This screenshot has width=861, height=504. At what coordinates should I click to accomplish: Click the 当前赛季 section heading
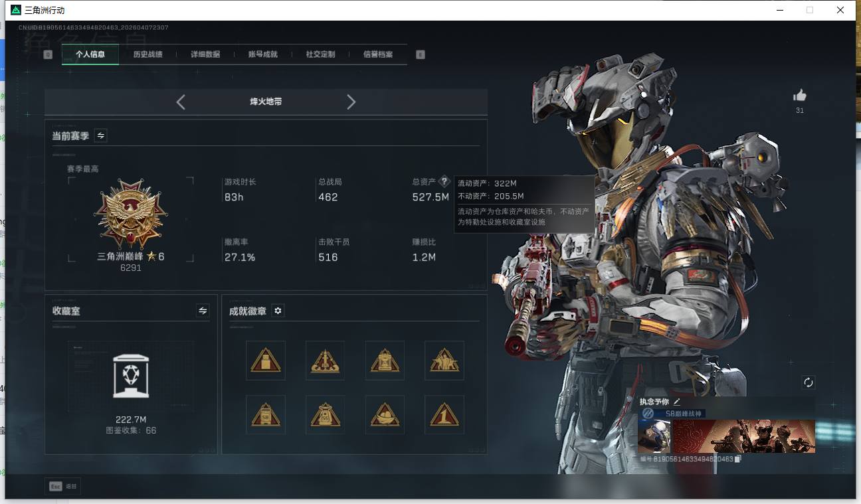click(x=71, y=135)
